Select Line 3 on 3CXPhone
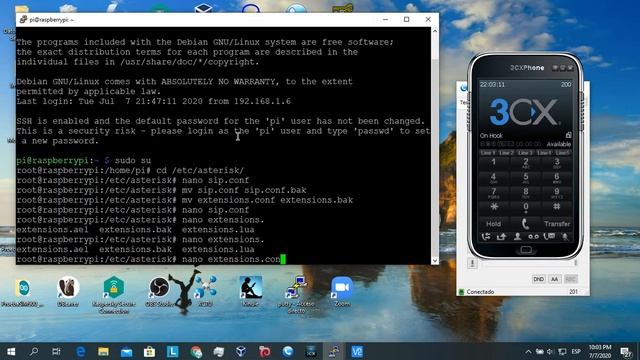 525,153
